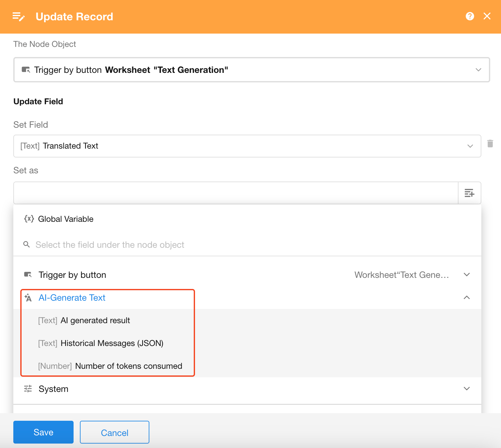Image resolution: width=501 pixels, height=448 pixels.
Task: Click the Update Record edit icon in header
Action: click(x=18, y=16)
